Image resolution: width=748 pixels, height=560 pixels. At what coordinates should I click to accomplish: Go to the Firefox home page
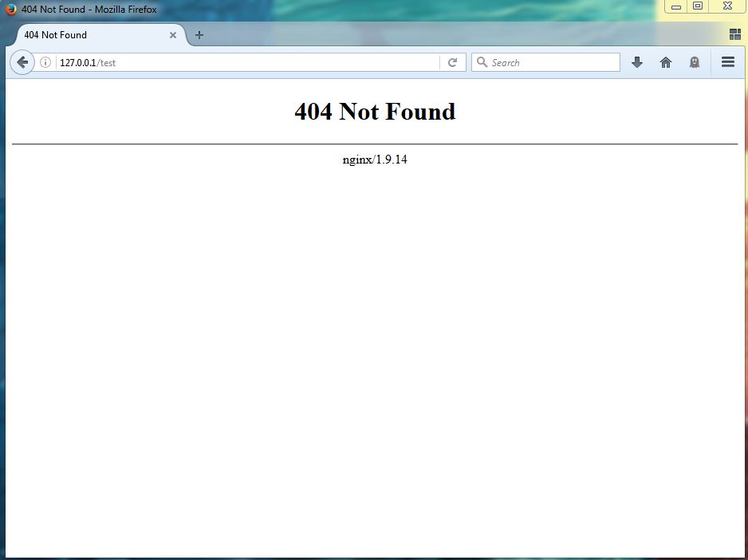click(x=666, y=61)
